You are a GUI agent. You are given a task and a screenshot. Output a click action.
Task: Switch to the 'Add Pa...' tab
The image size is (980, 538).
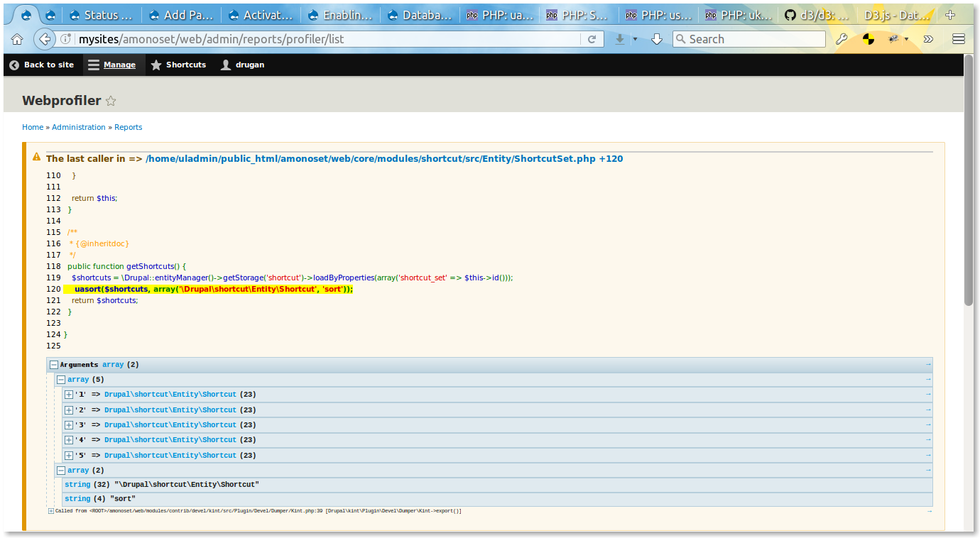[180, 15]
